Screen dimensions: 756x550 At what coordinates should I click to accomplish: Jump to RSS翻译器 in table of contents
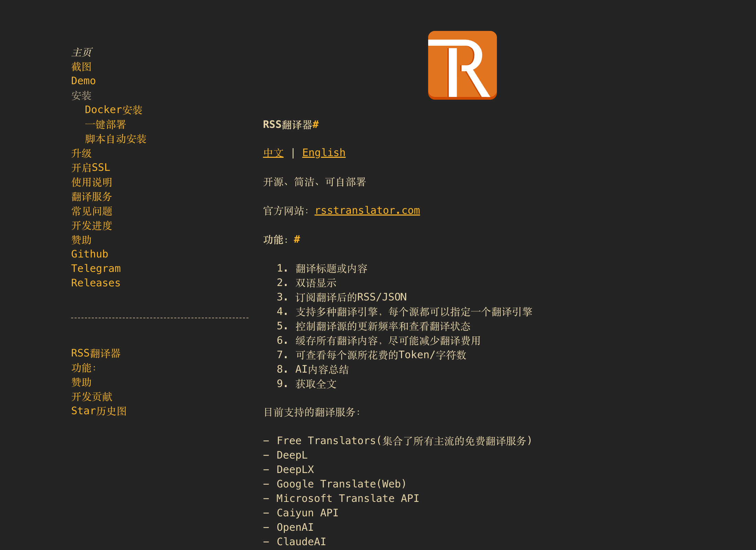coord(96,353)
